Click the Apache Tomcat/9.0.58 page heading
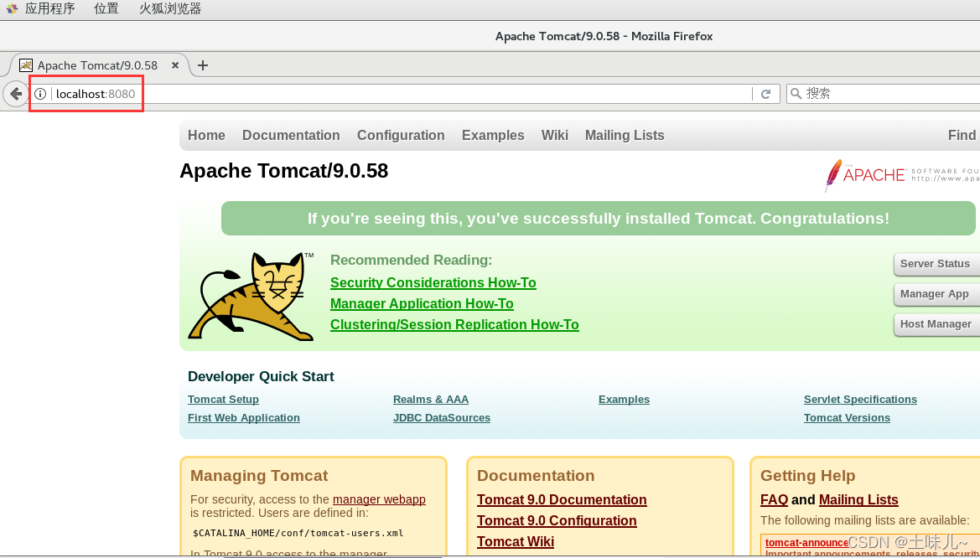 pyautogui.click(x=283, y=171)
